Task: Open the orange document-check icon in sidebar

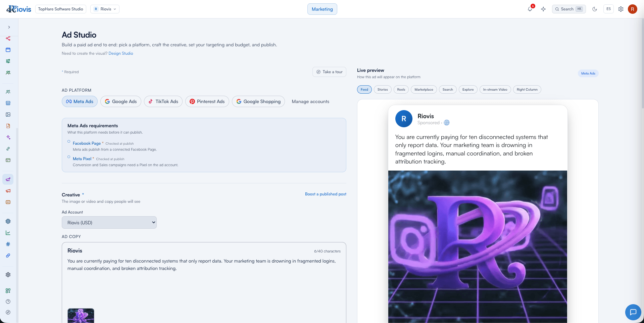Action: [8, 126]
